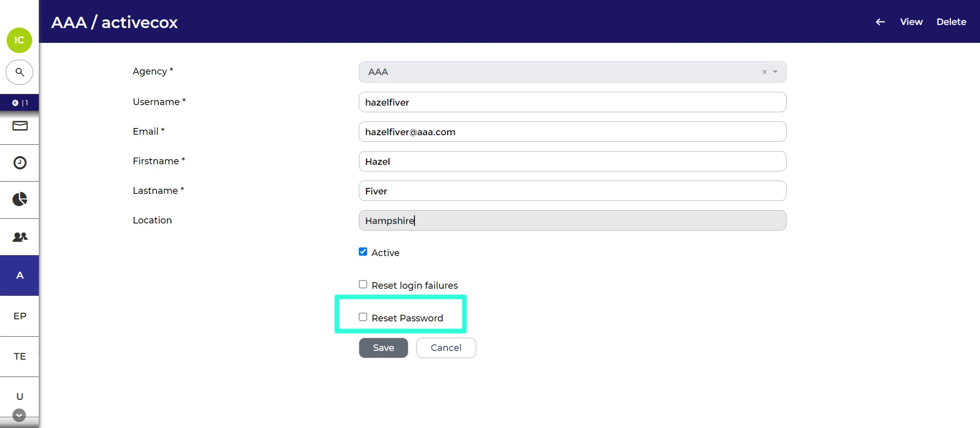
Task: Click the Save button
Action: [x=383, y=348]
